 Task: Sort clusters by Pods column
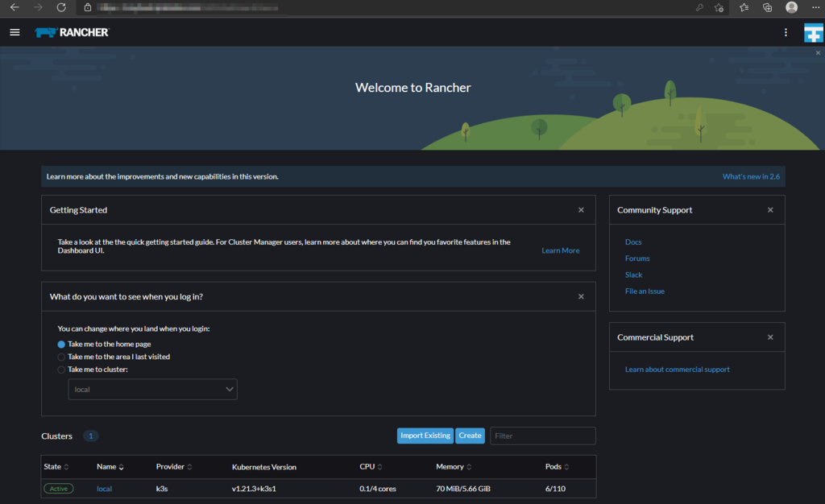pyautogui.click(x=557, y=467)
